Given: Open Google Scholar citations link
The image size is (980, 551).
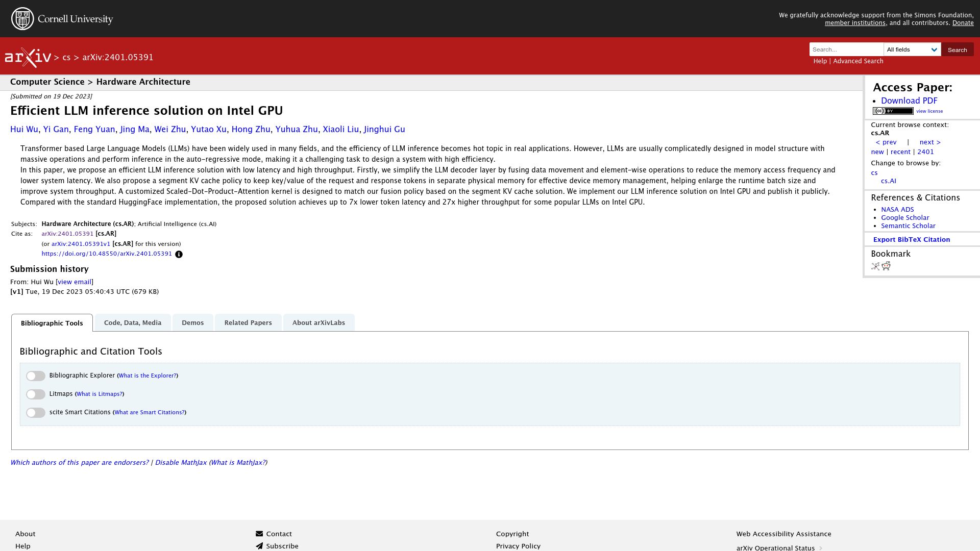Looking at the screenshot, I should pyautogui.click(x=905, y=218).
